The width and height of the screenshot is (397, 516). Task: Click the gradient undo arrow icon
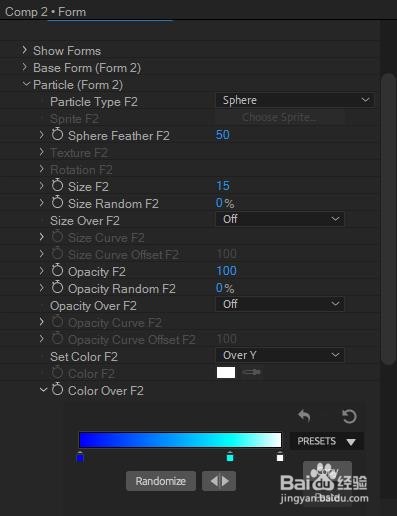coord(304,416)
